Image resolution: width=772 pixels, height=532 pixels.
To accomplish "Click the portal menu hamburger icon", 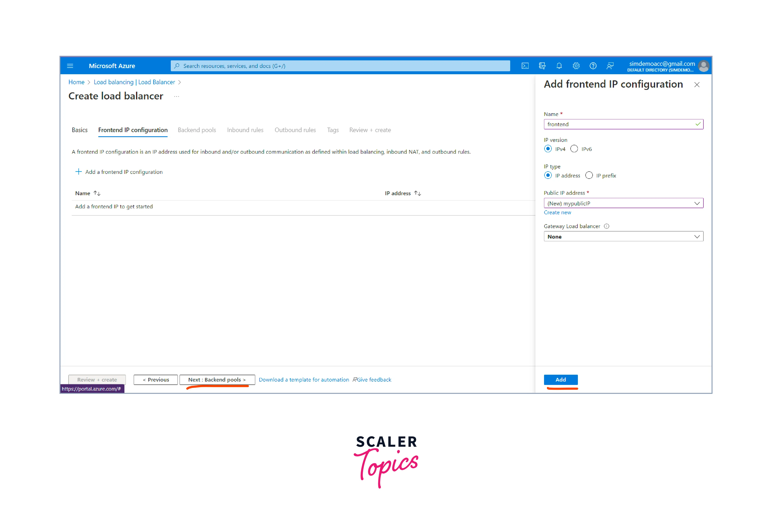I will [70, 66].
